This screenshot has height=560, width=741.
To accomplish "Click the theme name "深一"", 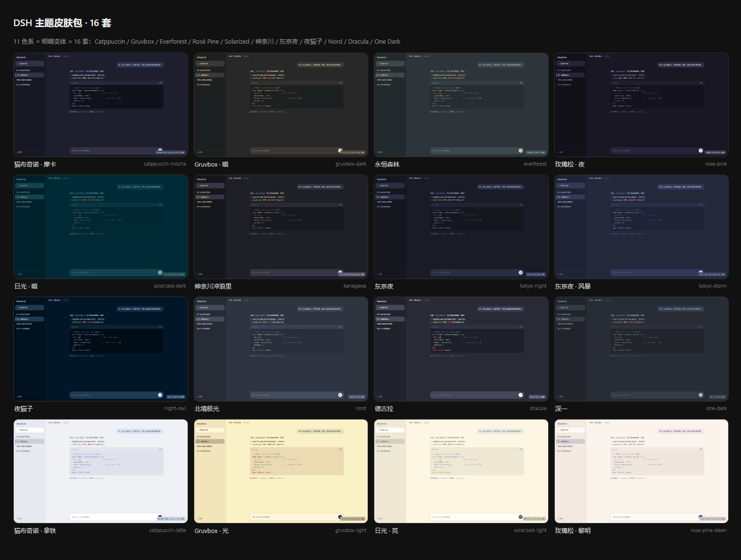I will coord(561,409).
